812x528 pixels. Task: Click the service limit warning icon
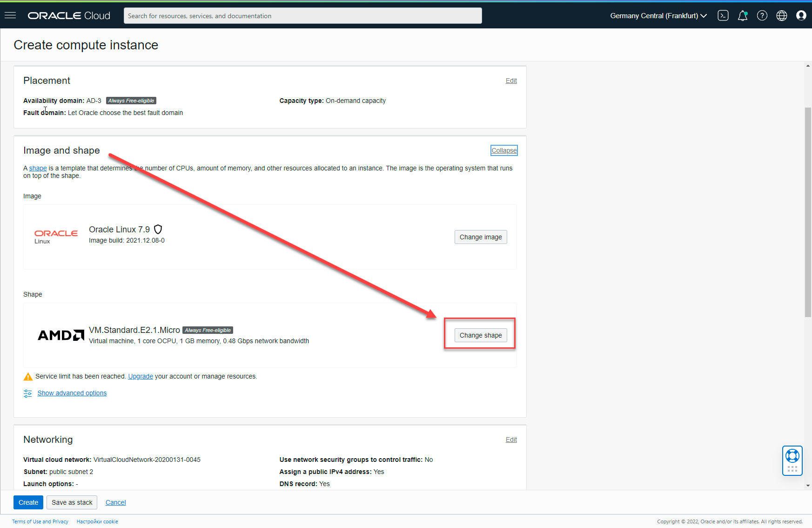pos(28,376)
